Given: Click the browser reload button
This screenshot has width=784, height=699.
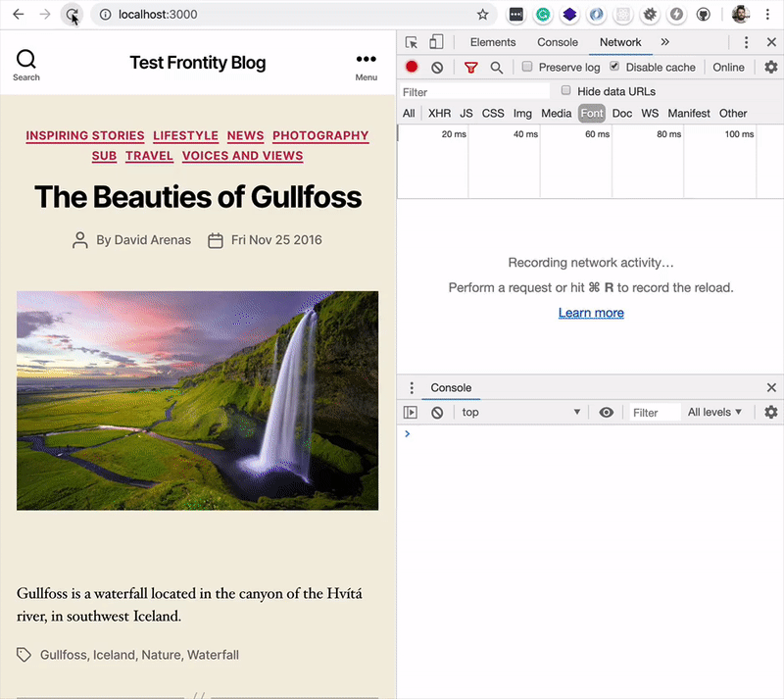Looking at the screenshot, I should (x=72, y=15).
